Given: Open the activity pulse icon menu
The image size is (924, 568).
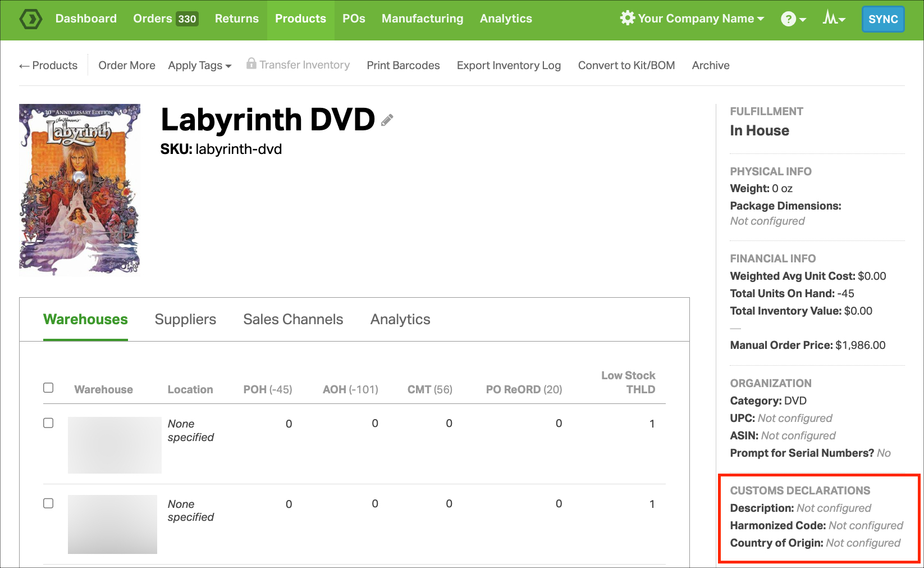Looking at the screenshot, I should [x=830, y=18].
